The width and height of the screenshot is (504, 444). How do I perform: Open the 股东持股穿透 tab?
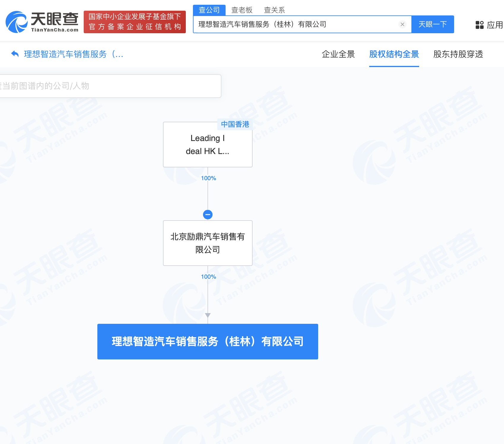coord(458,54)
